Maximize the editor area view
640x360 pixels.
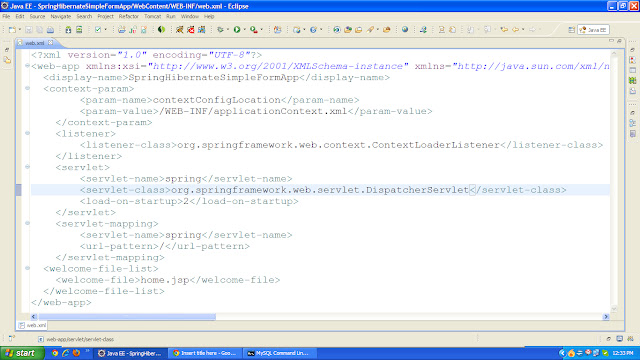pyautogui.click(x=619, y=41)
